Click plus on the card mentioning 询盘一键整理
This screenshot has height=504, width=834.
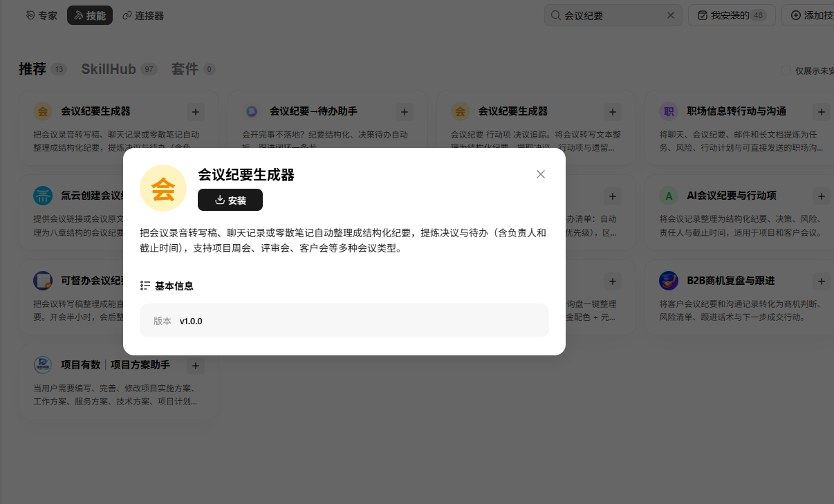pos(613,281)
